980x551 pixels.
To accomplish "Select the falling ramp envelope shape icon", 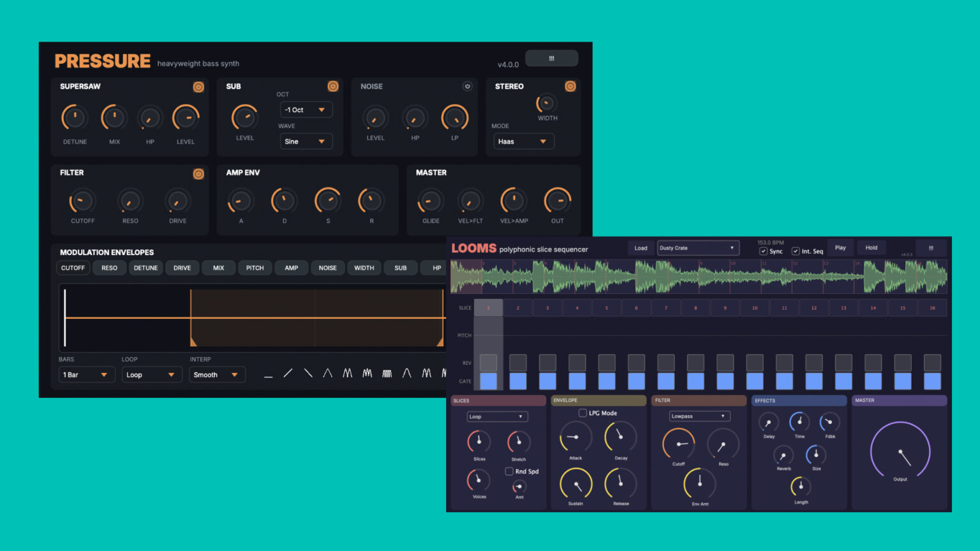I will point(308,373).
